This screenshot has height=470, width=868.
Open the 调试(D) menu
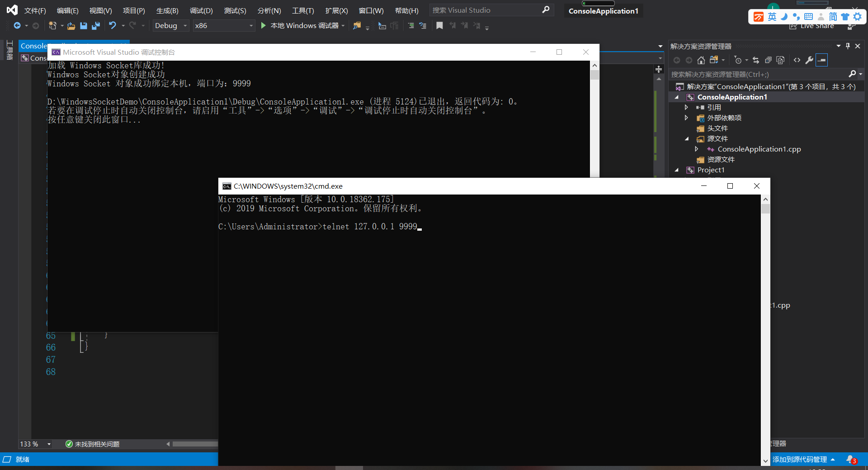coord(201,10)
